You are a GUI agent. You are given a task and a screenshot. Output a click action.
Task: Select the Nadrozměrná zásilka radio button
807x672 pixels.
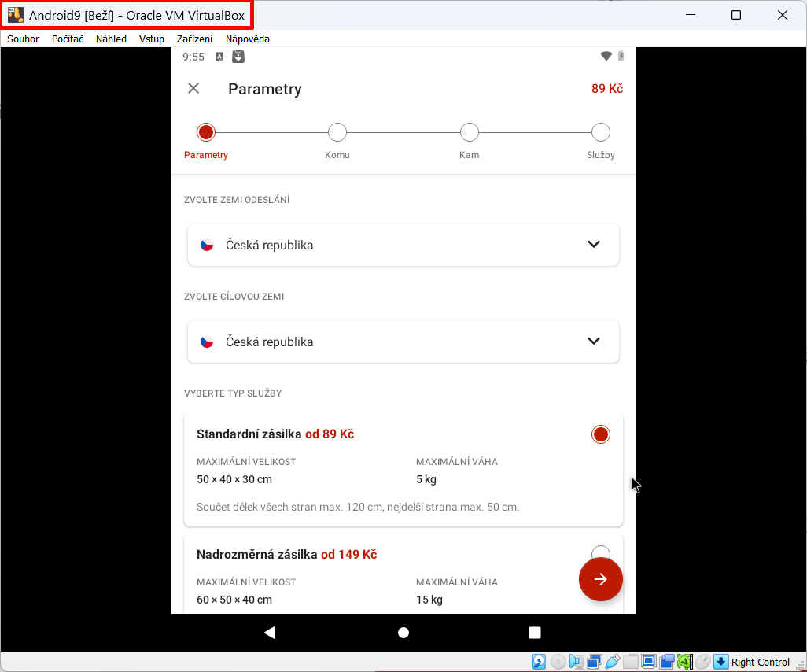600,552
